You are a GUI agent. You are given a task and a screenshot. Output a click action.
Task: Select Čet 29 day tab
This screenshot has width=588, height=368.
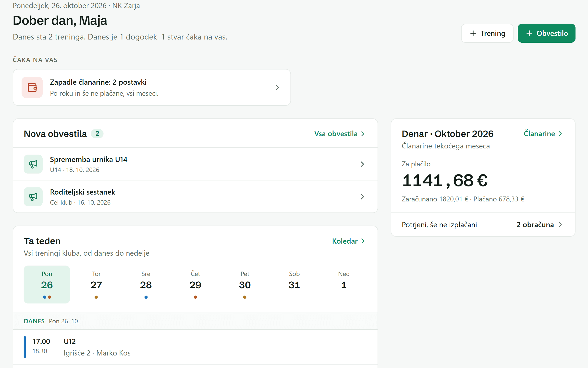(x=195, y=284)
